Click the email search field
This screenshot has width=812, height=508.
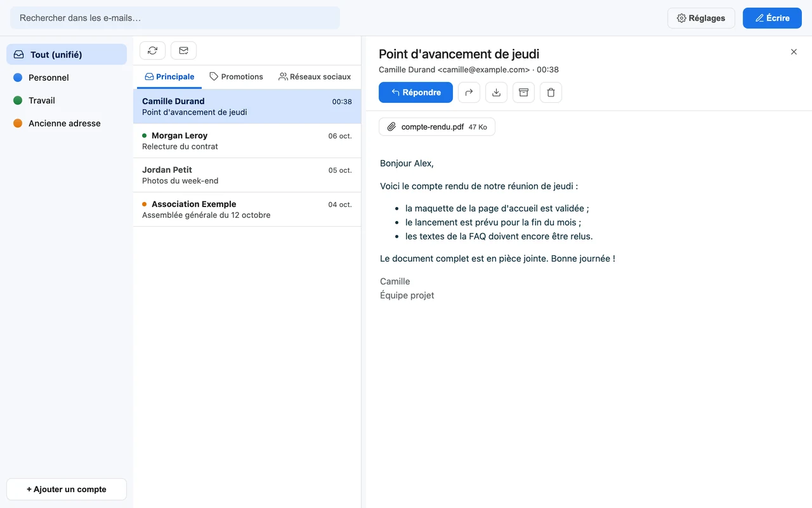175,18
